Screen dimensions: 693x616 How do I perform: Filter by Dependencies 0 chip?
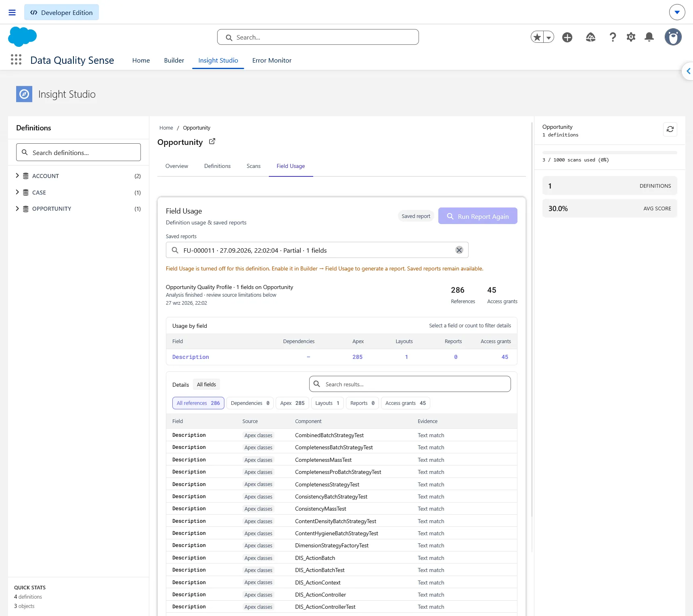(x=250, y=403)
